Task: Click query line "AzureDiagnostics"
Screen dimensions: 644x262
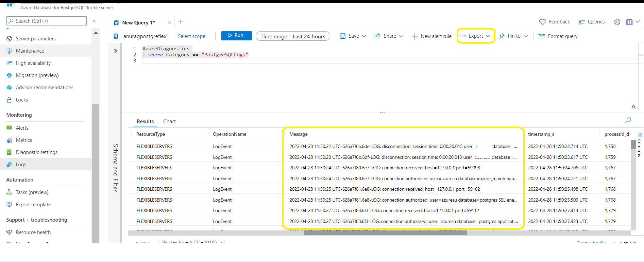Action: [166, 49]
